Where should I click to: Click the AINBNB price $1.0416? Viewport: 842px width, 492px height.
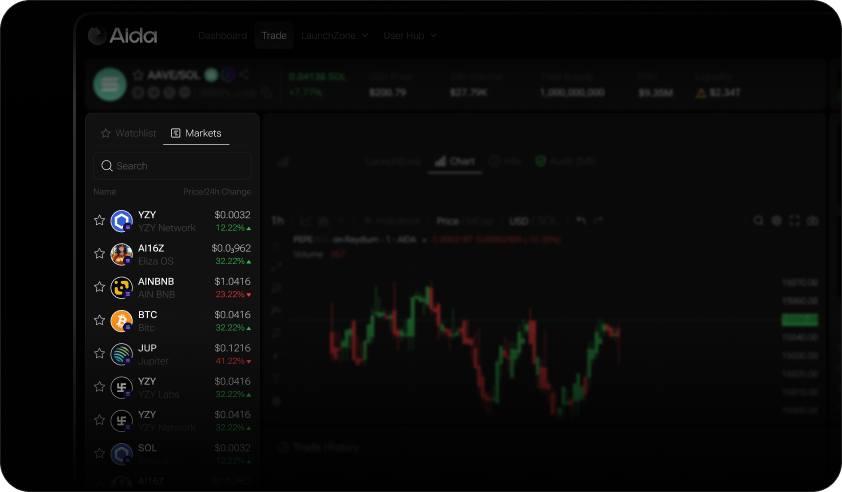233,281
